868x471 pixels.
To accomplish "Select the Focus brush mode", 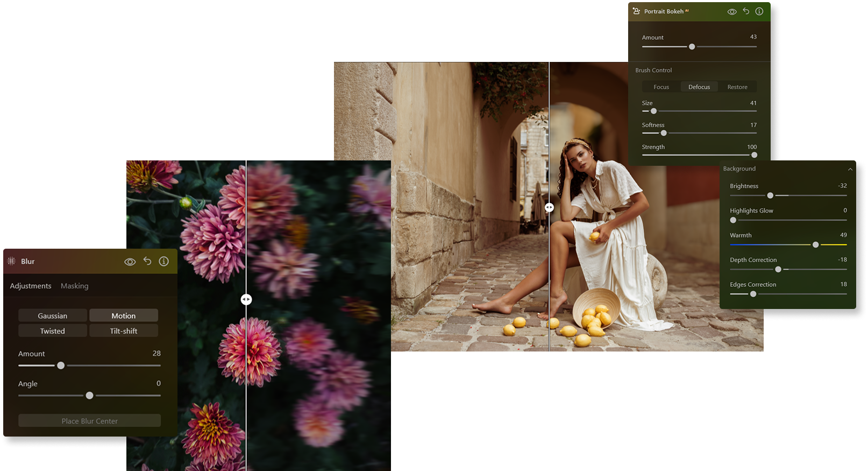I will click(661, 87).
